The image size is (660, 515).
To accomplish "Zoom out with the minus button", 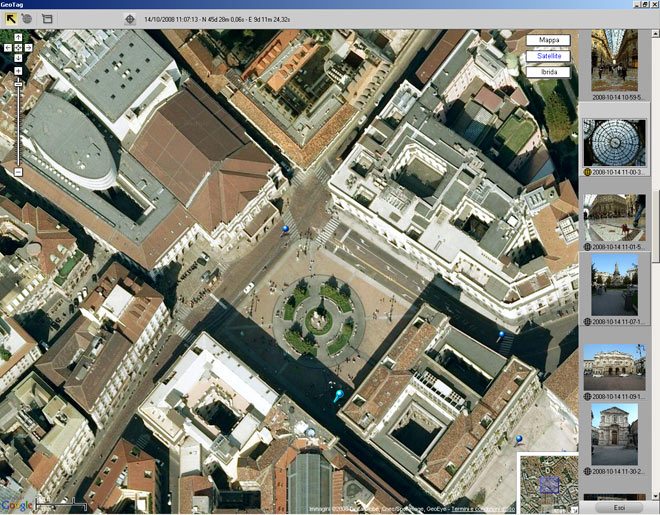I will point(18,172).
